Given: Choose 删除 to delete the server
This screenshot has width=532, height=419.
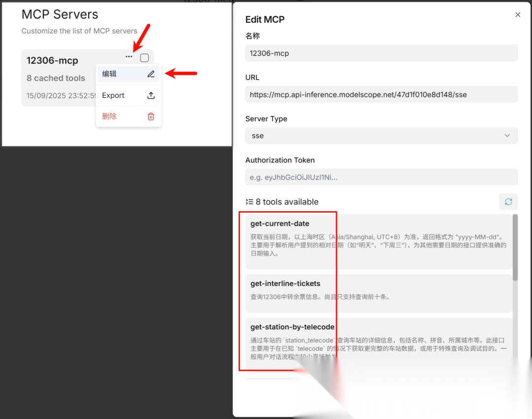Looking at the screenshot, I should tap(128, 117).
